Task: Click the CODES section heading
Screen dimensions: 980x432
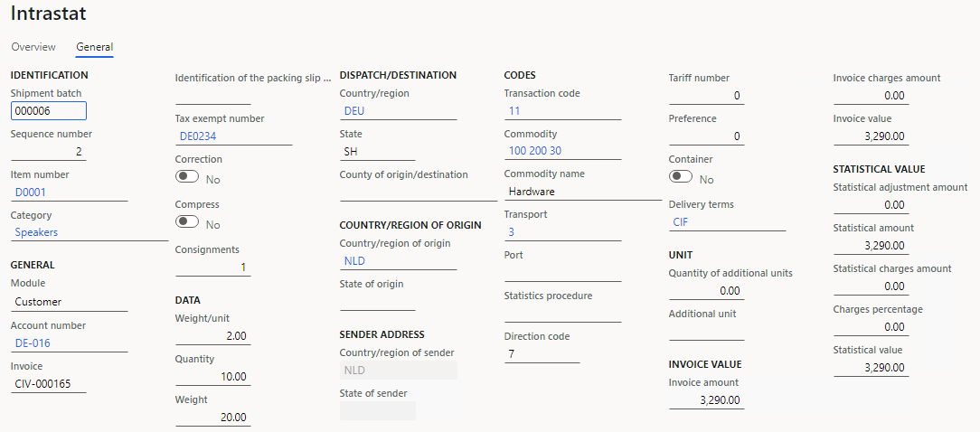Action: point(520,75)
